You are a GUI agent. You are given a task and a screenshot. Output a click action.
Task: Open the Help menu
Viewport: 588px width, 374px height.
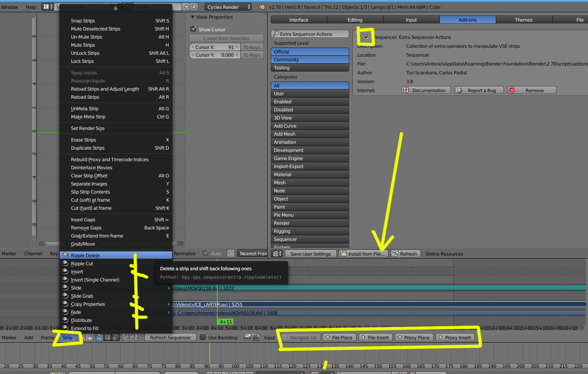pos(31,7)
